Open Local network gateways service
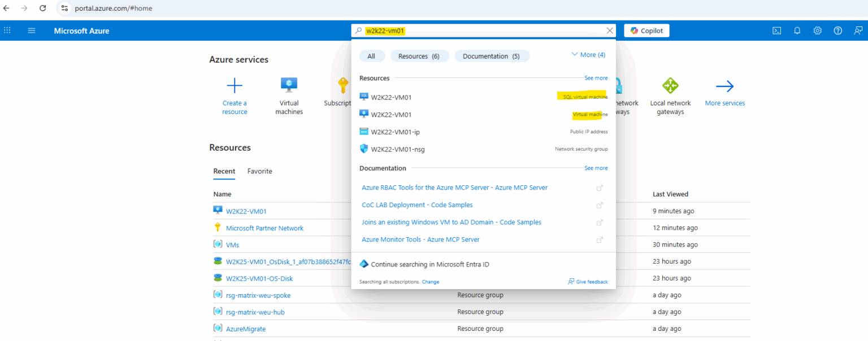 [x=670, y=85]
